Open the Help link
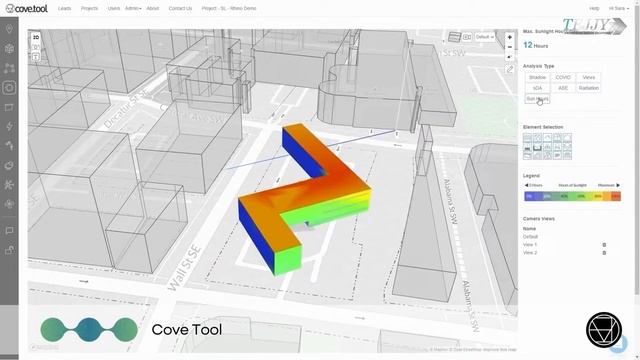The width and height of the screenshot is (640, 360). click(594, 8)
